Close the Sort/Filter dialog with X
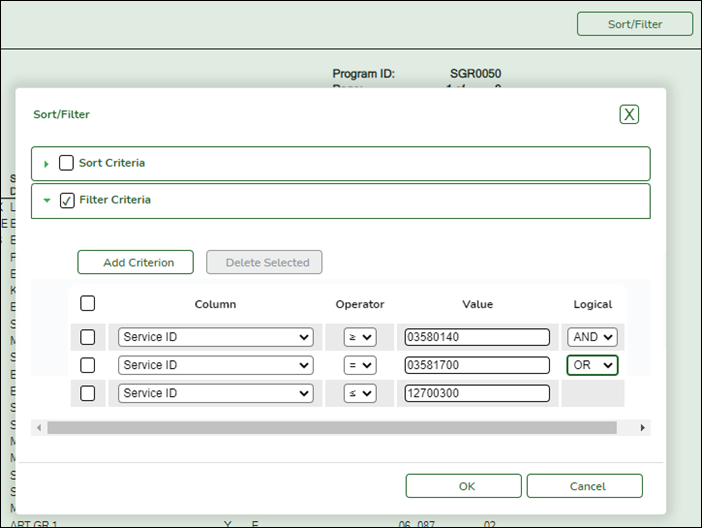Image resolution: width=702 pixels, height=528 pixels. tap(629, 114)
